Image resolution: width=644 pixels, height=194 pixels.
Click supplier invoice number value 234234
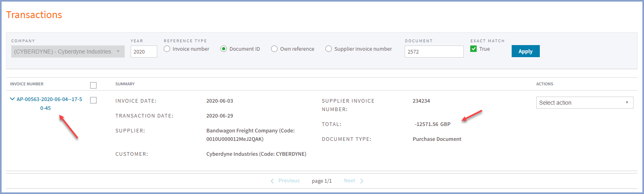421,101
